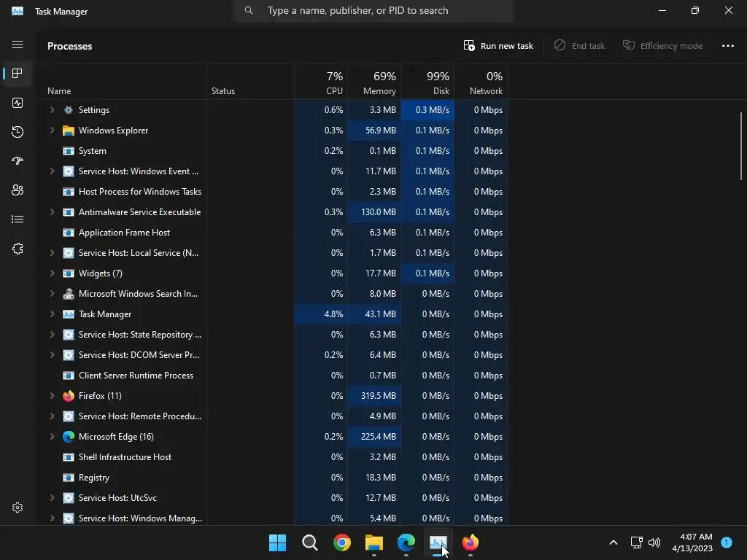Open the hamburger navigation menu
This screenshot has height=560, width=747.
point(18,44)
